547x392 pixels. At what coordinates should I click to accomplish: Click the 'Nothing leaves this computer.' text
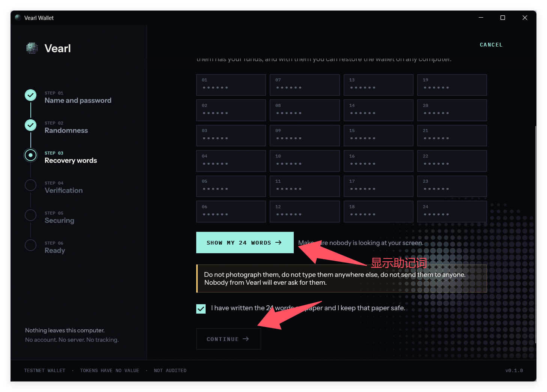click(65, 330)
